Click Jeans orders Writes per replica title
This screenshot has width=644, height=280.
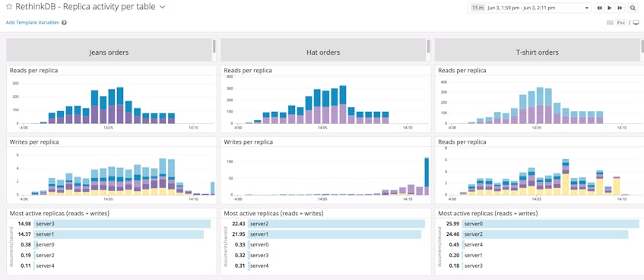[34, 142]
